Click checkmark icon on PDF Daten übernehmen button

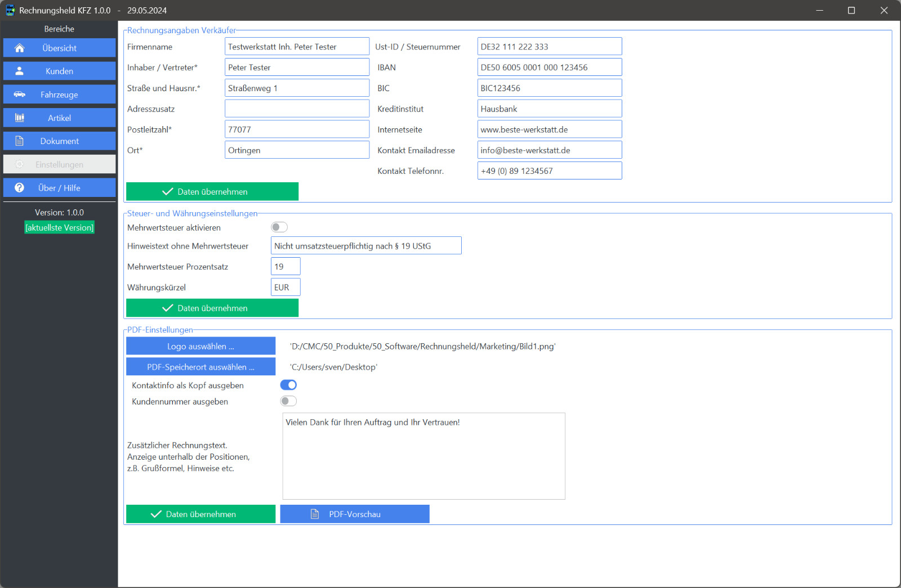coord(156,514)
